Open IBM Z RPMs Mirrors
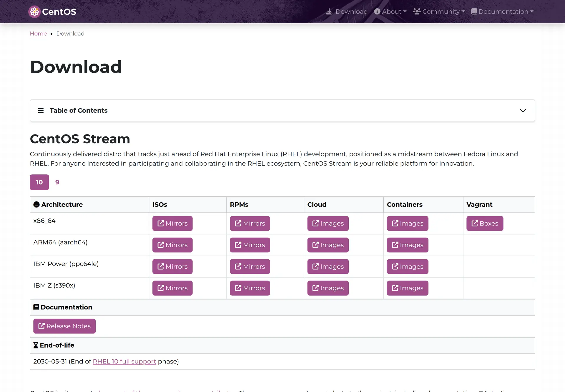 coord(250,288)
